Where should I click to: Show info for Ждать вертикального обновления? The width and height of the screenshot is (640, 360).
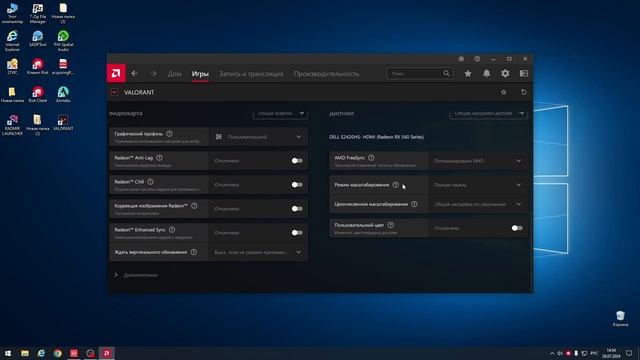(193, 252)
